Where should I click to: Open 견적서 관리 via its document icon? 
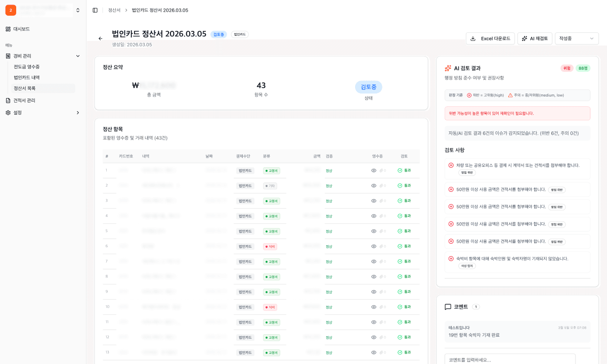[7, 100]
